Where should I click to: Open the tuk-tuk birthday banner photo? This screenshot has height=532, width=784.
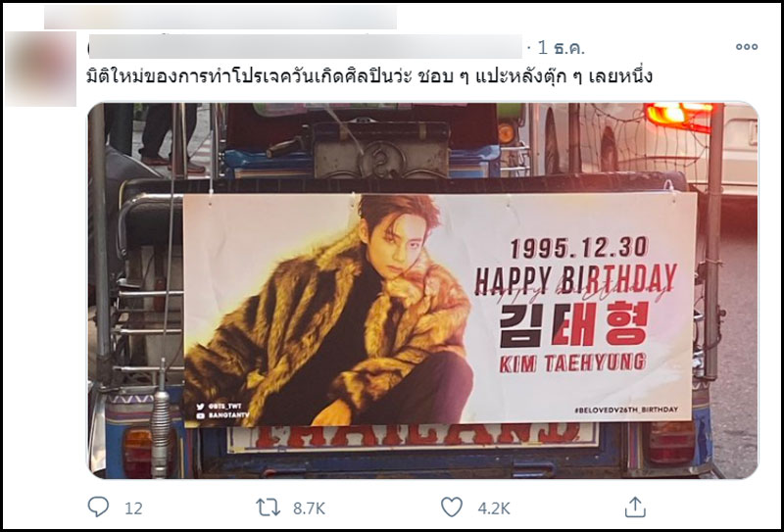423,291
